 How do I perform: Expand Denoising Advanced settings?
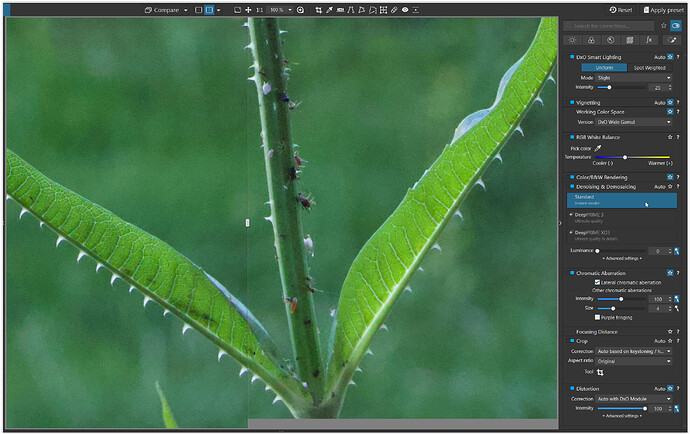coord(622,258)
